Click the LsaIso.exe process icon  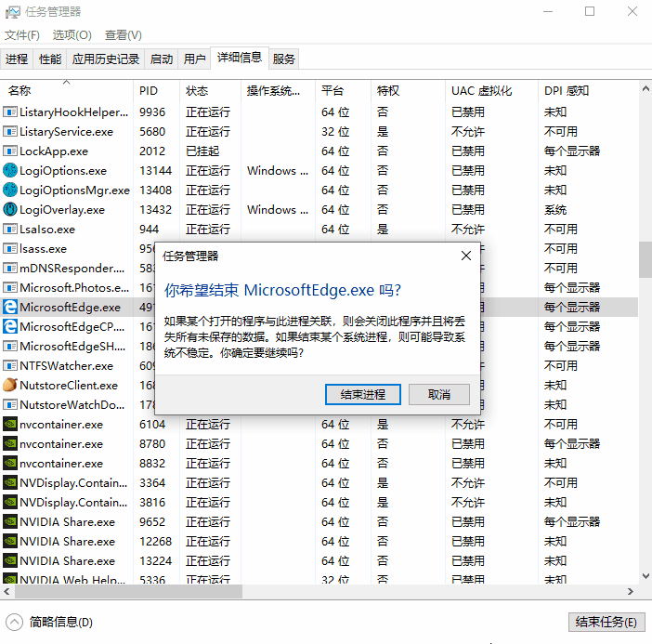10,230
